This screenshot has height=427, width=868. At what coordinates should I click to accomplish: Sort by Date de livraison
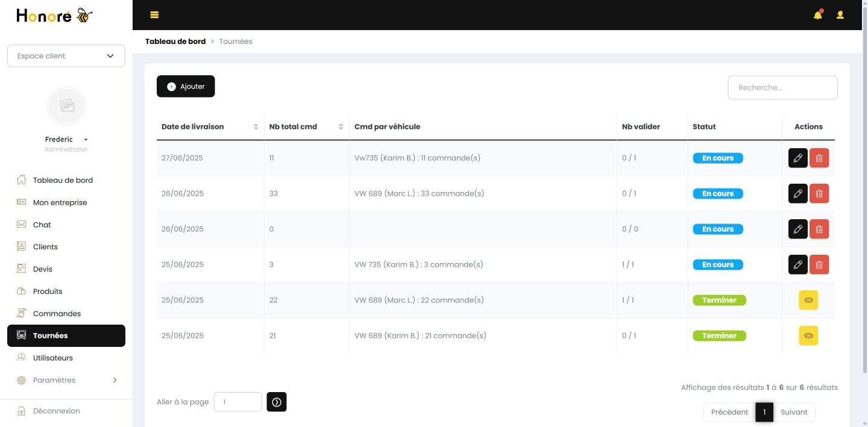[x=210, y=127]
